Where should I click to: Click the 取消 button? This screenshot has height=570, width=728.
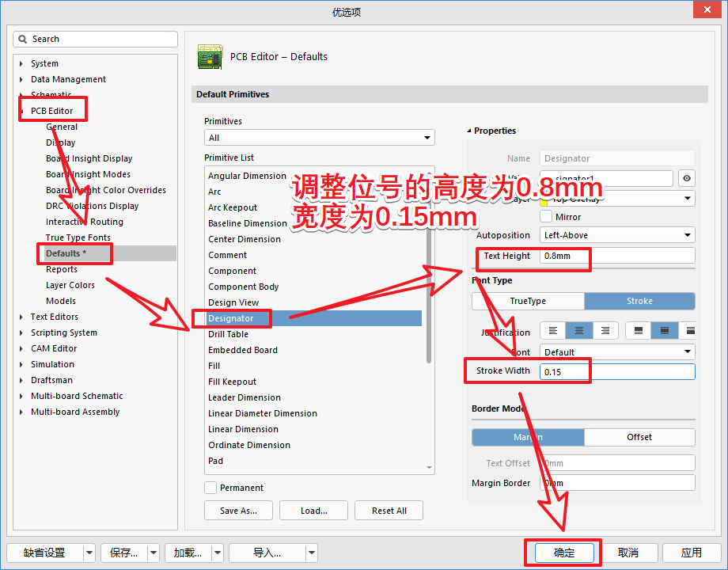pos(628,553)
